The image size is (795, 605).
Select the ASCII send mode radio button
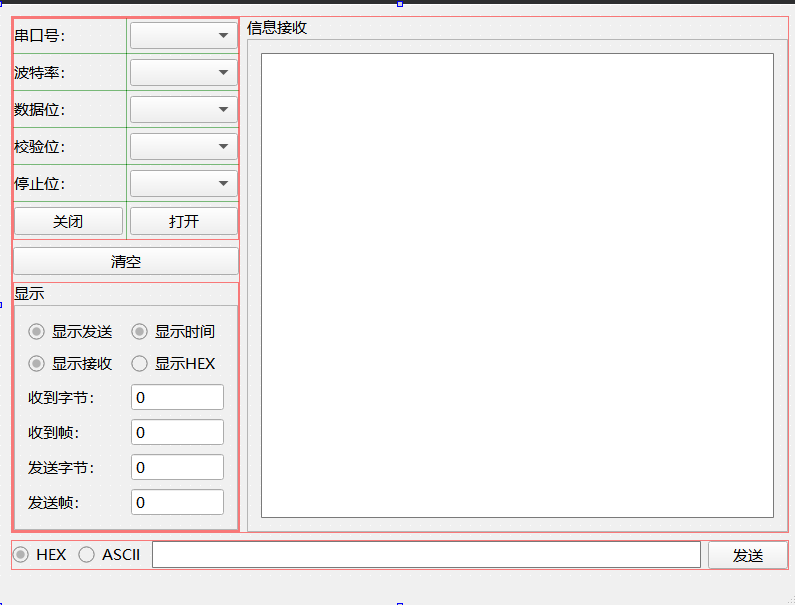[x=109, y=555]
